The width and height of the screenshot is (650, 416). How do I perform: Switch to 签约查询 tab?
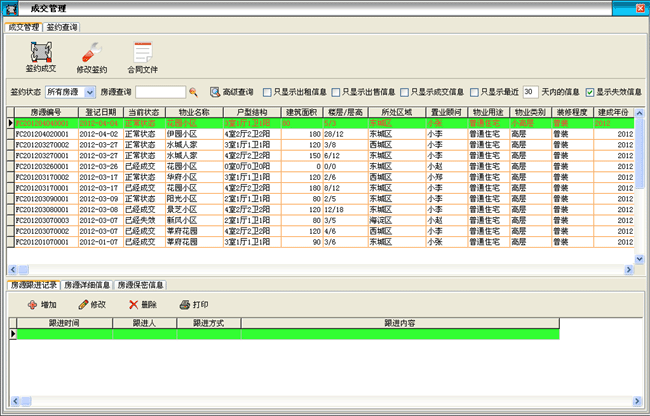pos(61,27)
